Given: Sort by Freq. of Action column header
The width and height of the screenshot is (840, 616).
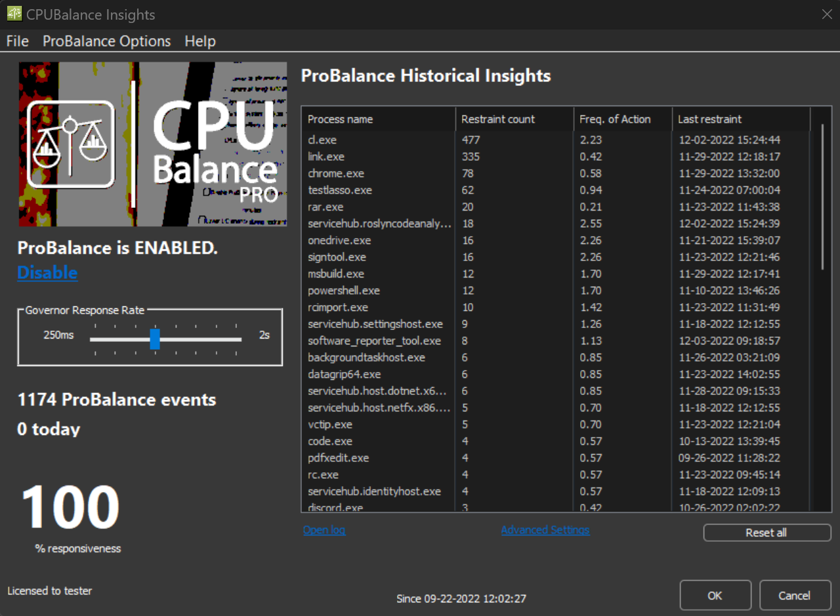Looking at the screenshot, I should pos(623,119).
